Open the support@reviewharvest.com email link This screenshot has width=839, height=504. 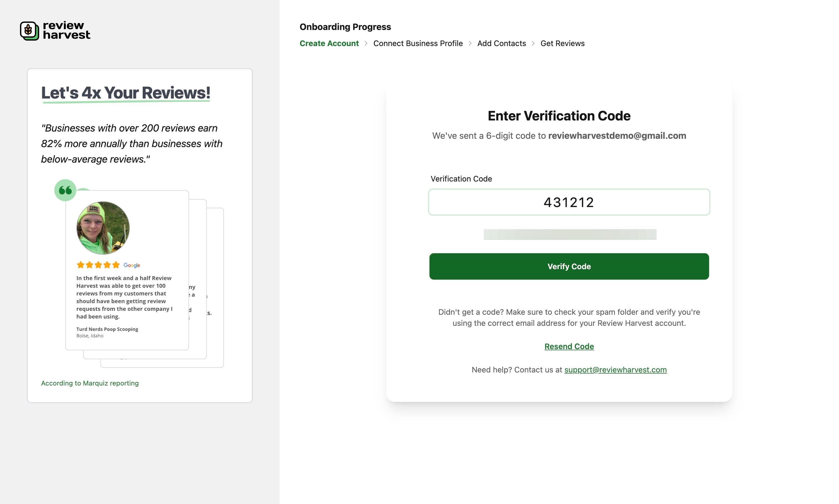[615, 370]
